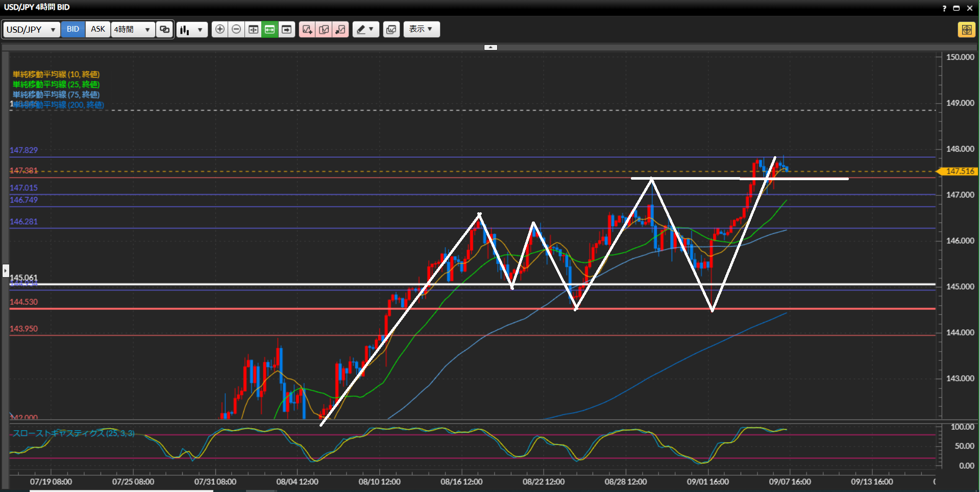
Task: Click the zoom out (minus) icon
Action: (236, 30)
